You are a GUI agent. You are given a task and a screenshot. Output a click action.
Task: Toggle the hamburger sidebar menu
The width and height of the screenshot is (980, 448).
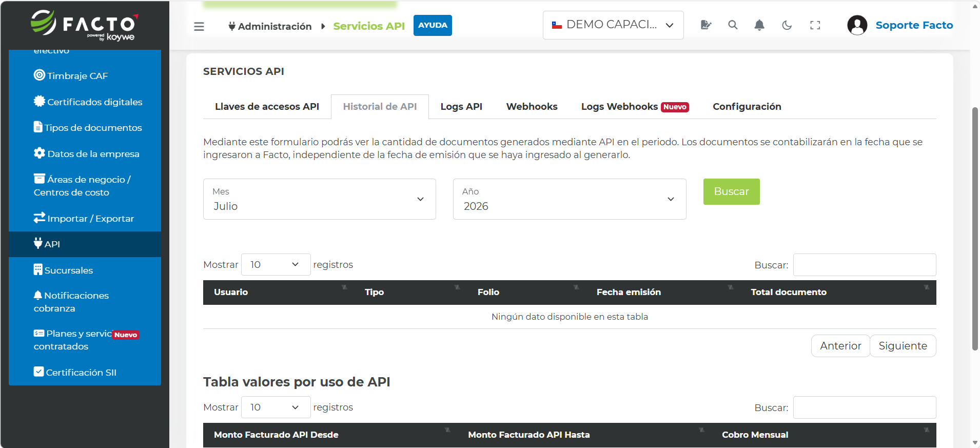pos(199,26)
